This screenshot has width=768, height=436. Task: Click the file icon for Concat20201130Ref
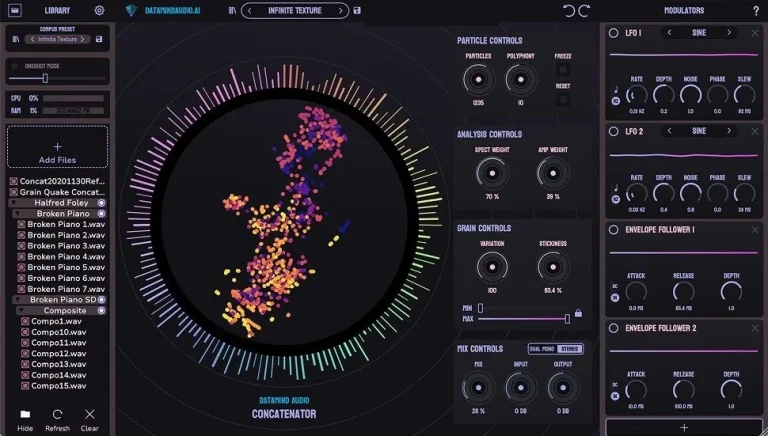tap(14, 181)
